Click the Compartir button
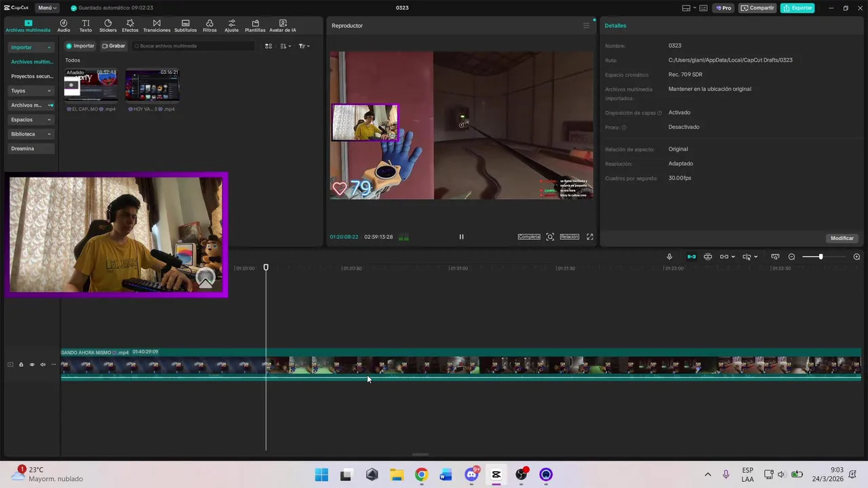This screenshot has width=868, height=488. coord(757,8)
